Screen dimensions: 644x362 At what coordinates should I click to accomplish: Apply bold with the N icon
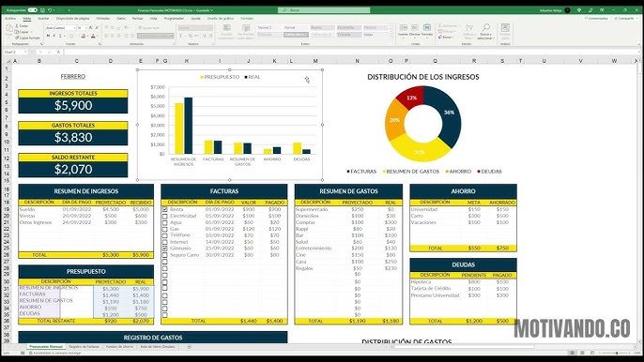48,37
